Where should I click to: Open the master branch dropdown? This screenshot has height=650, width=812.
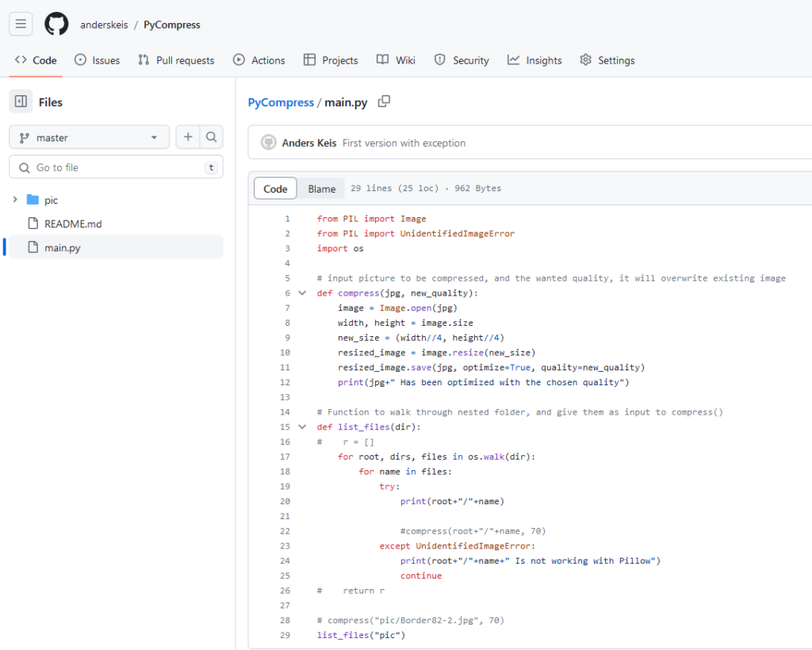(89, 137)
